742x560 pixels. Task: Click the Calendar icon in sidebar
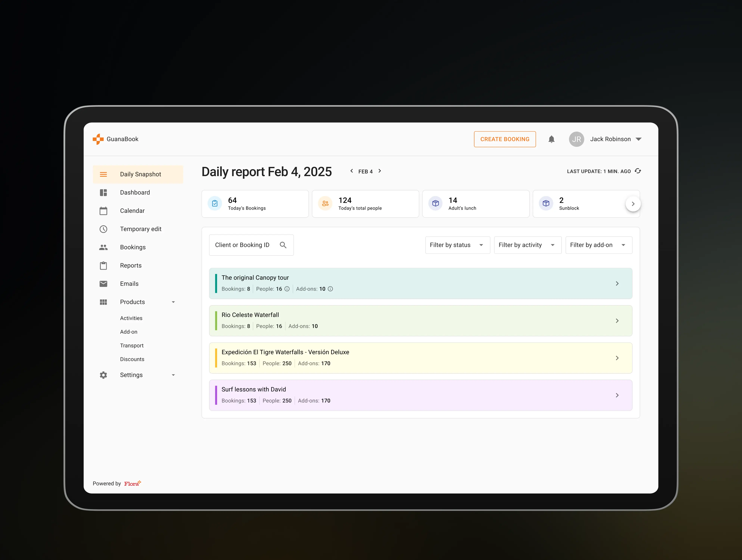[103, 211]
